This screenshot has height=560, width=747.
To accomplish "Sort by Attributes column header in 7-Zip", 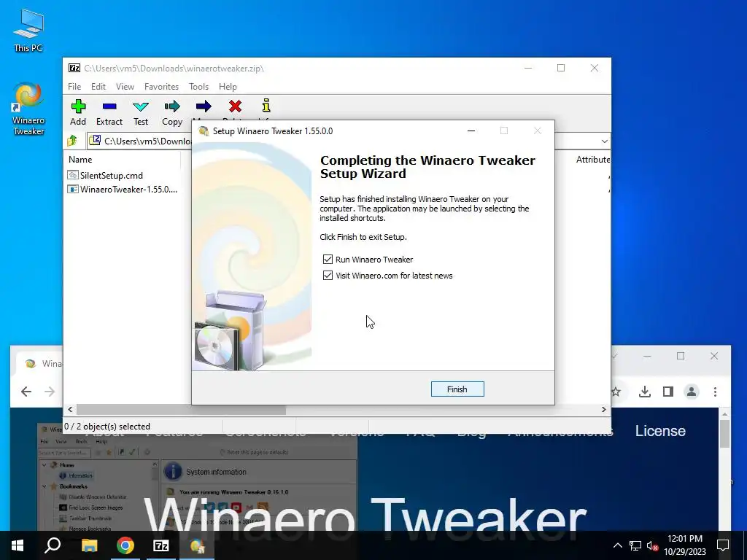I will (592, 160).
